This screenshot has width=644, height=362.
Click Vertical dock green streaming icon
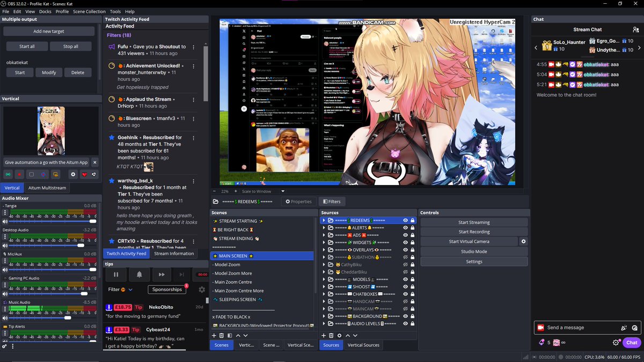(8, 174)
